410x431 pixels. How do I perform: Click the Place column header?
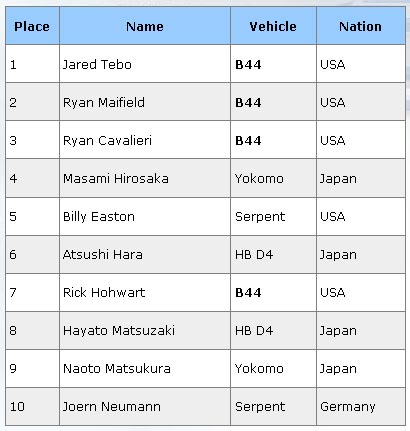pyautogui.click(x=32, y=26)
